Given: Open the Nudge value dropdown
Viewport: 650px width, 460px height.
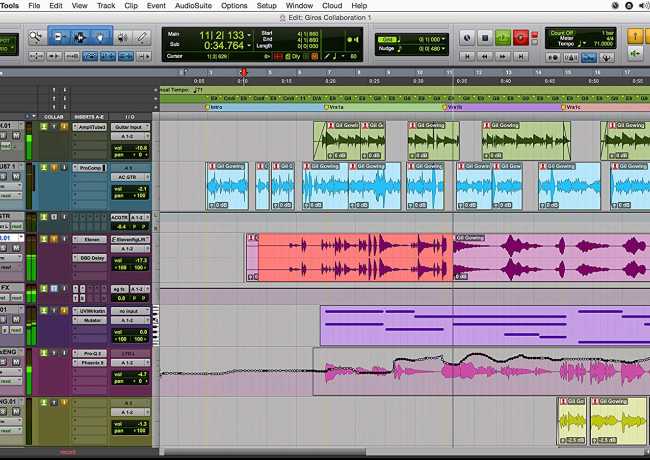Looking at the screenshot, I should pyautogui.click(x=444, y=49).
